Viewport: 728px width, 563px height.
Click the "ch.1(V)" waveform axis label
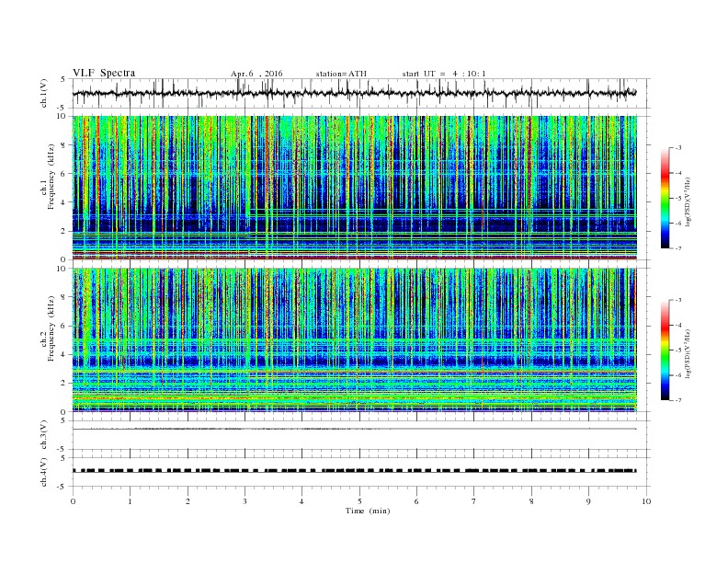[44, 93]
